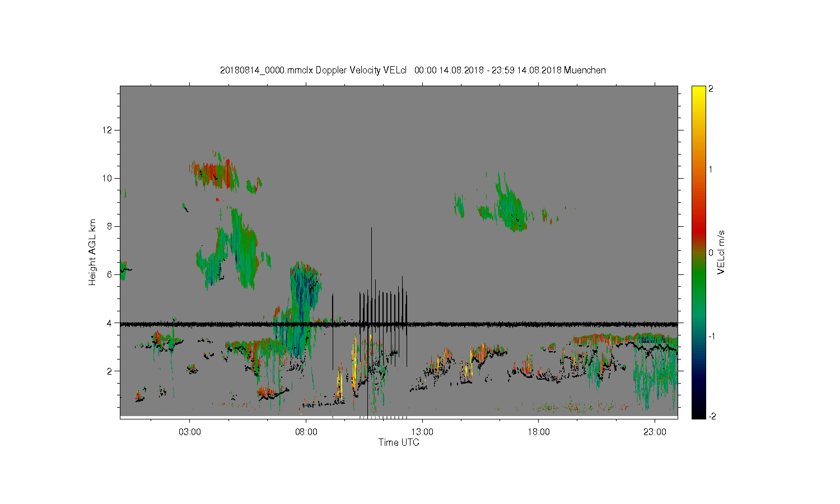840x504 pixels.
Task: Click the colorbar tick label -1
Action: (x=712, y=336)
